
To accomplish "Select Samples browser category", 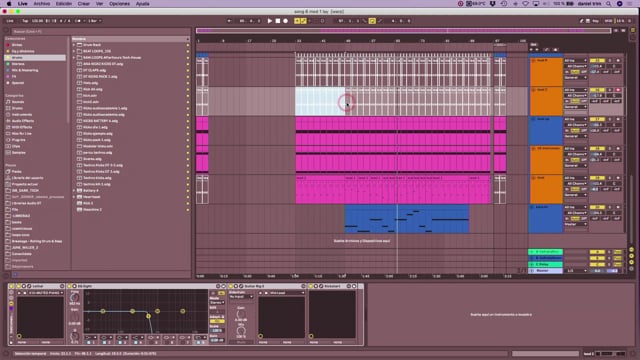I will (x=18, y=153).
